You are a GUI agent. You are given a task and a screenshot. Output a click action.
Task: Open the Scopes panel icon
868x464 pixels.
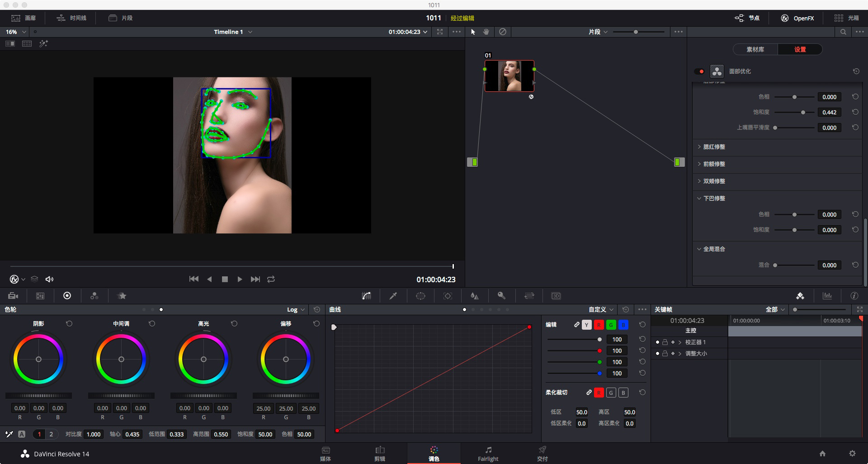point(827,296)
